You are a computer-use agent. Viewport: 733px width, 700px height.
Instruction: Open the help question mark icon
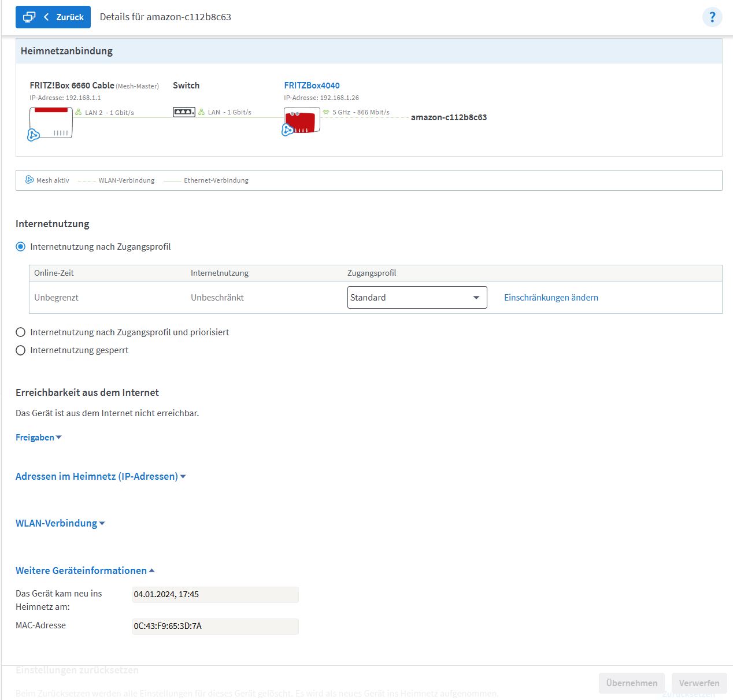point(712,17)
